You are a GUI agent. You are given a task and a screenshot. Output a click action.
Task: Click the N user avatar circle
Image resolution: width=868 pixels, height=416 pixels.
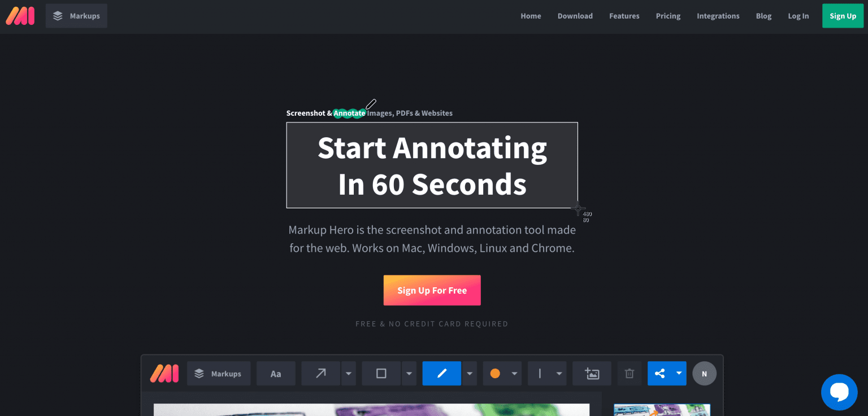(704, 373)
